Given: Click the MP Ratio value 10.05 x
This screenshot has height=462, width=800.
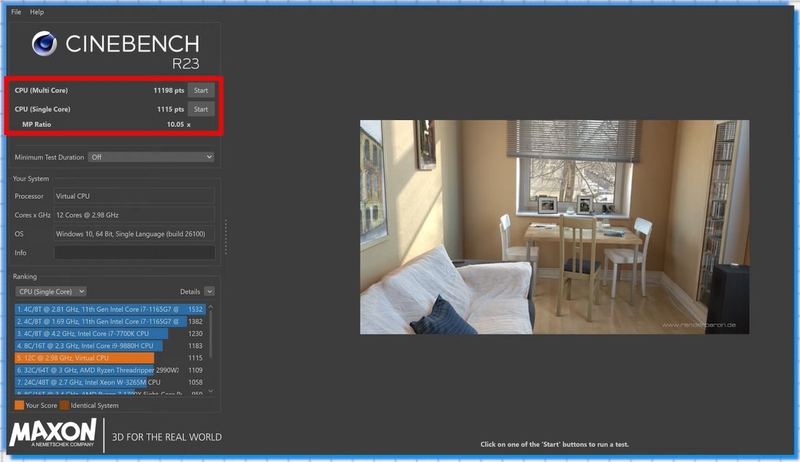Looking at the screenshot, I should [179, 124].
